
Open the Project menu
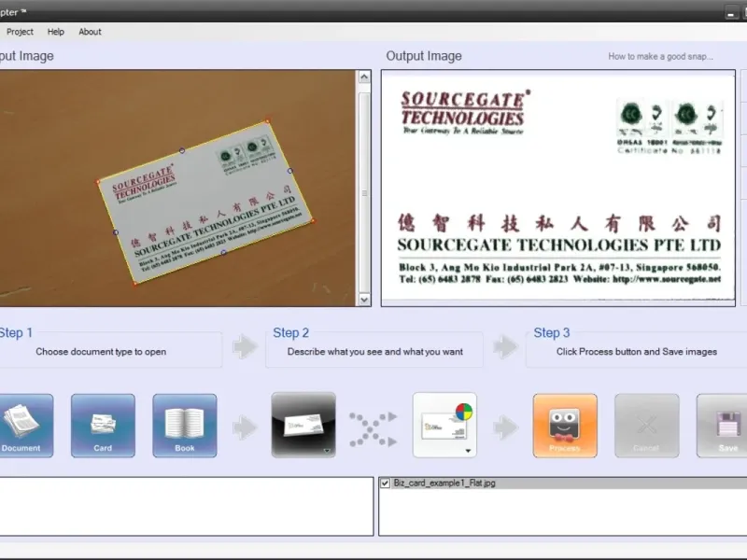pyautogui.click(x=20, y=32)
